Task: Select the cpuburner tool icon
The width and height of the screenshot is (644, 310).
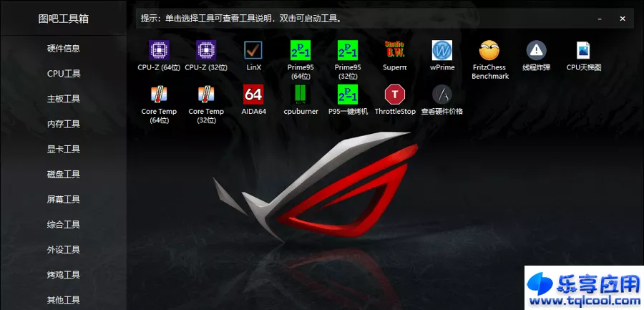Action: [301, 95]
